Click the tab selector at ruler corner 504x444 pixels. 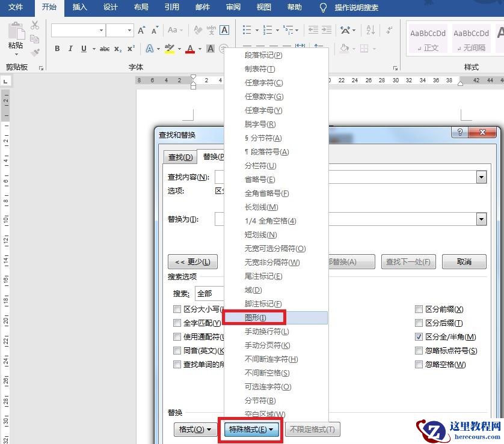click(x=5, y=82)
